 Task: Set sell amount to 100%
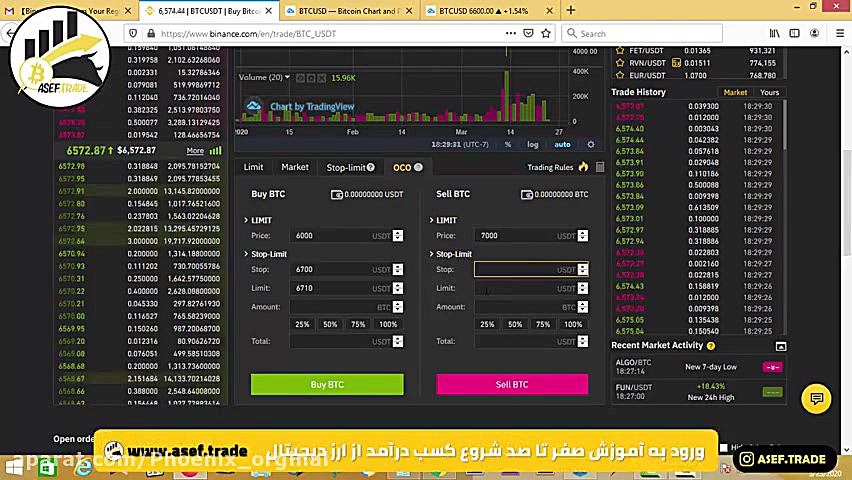coord(573,325)
